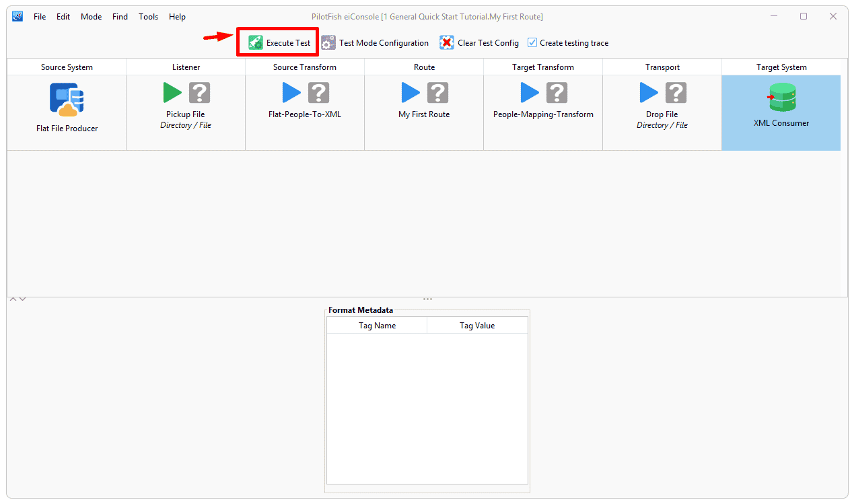This screenshot has height=504, width=850.
Task: Click the green play arrow under Listener
Action: click(172, 92)
